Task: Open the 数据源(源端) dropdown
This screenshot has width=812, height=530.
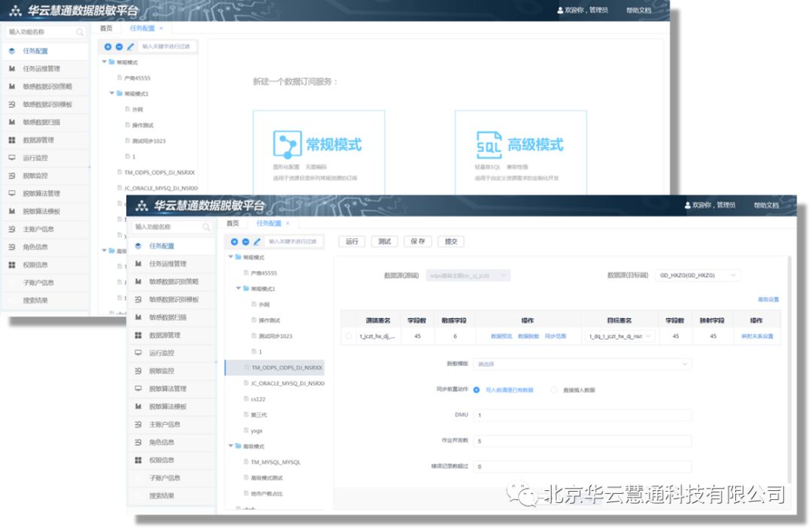Action: [468, 276]
